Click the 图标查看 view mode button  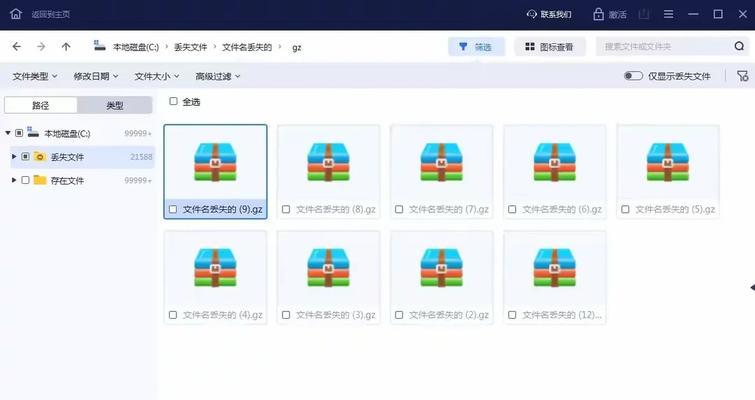(x=550, y=47)
